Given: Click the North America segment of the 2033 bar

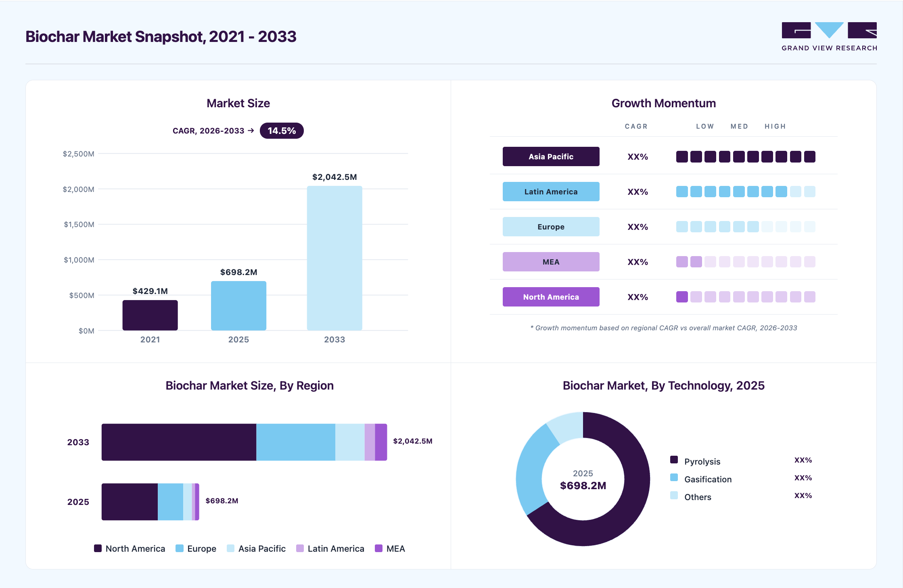Looking at the screenshot, I should pyautogui.click(x=179, y=442).
